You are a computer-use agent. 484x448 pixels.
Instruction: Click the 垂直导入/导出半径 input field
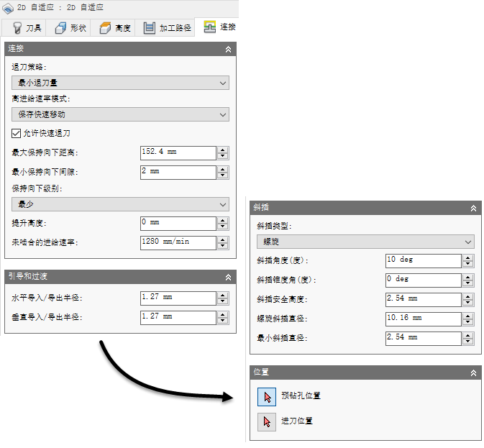point(178,318)
